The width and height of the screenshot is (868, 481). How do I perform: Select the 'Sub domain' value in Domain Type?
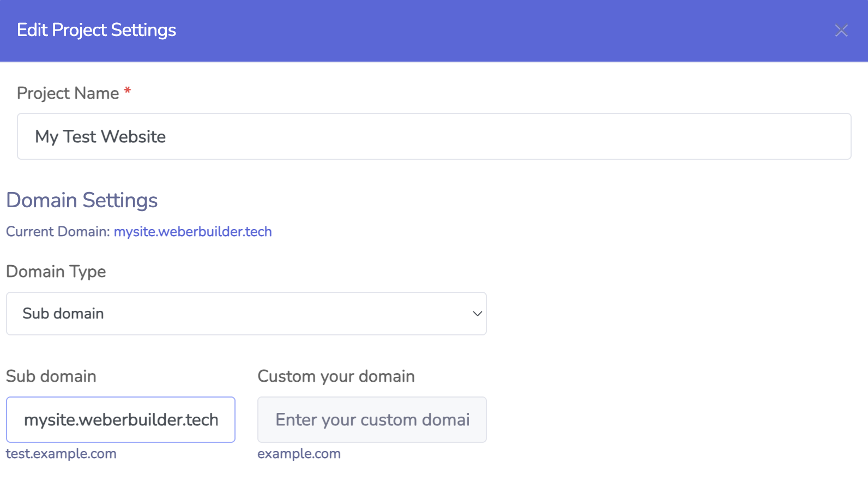(x=63, y=314)
